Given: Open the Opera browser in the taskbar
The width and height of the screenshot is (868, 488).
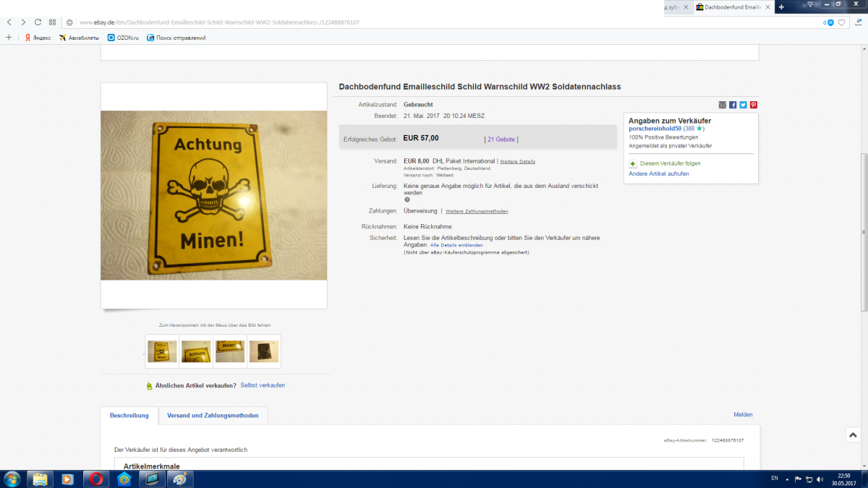Looking at the screenshot, I should tap(96, 479).
